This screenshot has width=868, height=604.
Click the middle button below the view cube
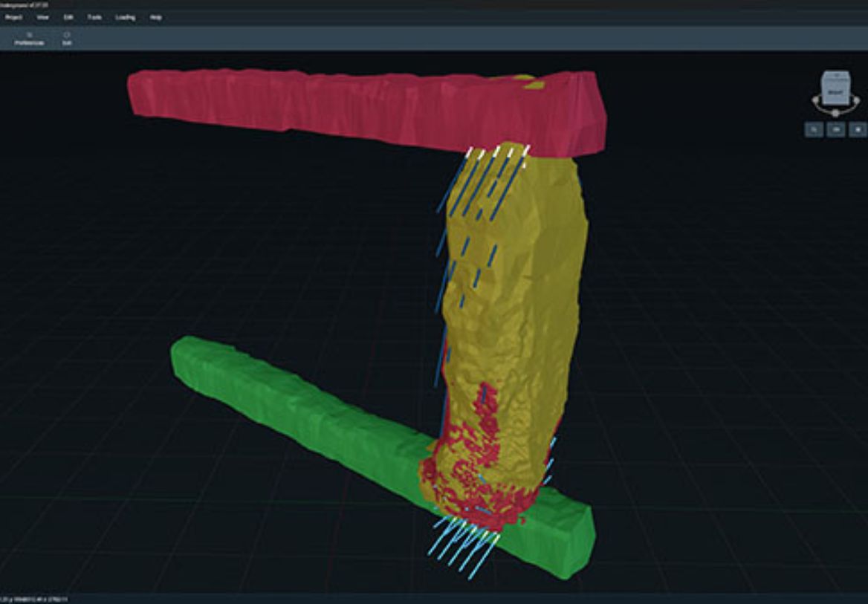pyautogui.click(x=836, y=130)
